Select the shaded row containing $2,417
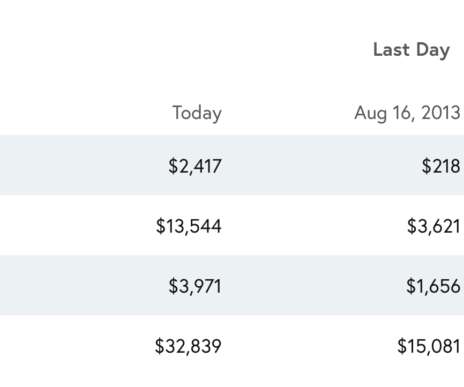Screen dimensions: 464x387 coord(232,165)
